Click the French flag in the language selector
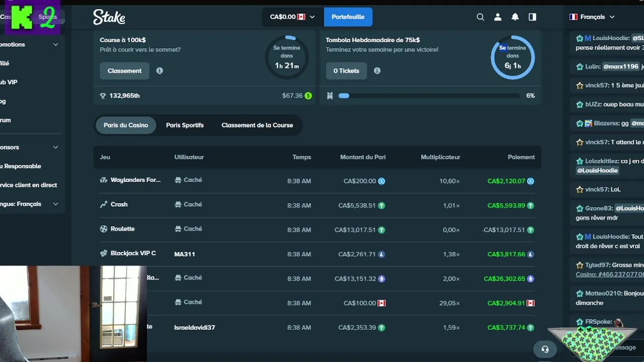This screenshot has width=644, height=362. tap(573, 17)
